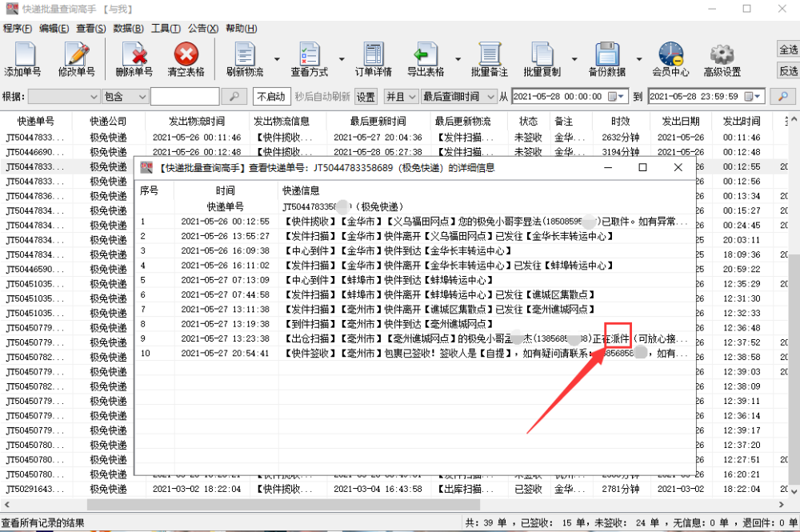Expand the 查看方式 dropdown arrow

342,60
